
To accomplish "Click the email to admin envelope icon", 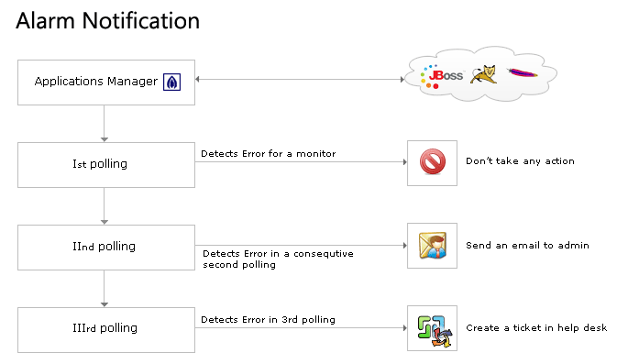I will point(433,246).
